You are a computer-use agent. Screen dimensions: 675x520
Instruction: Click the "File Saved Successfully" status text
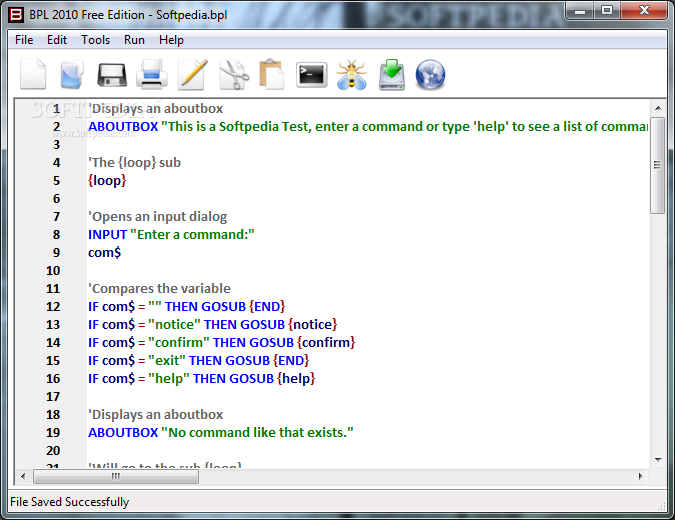[69, 502]
